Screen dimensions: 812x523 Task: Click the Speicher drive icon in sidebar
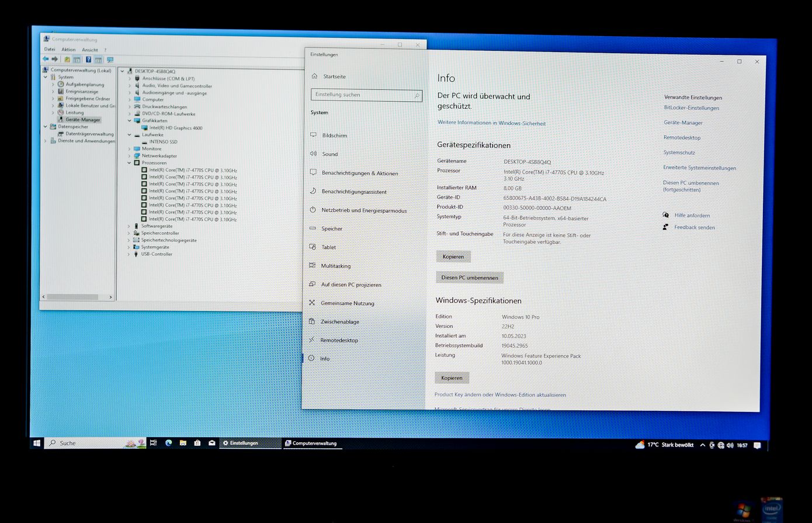[313, 228]
